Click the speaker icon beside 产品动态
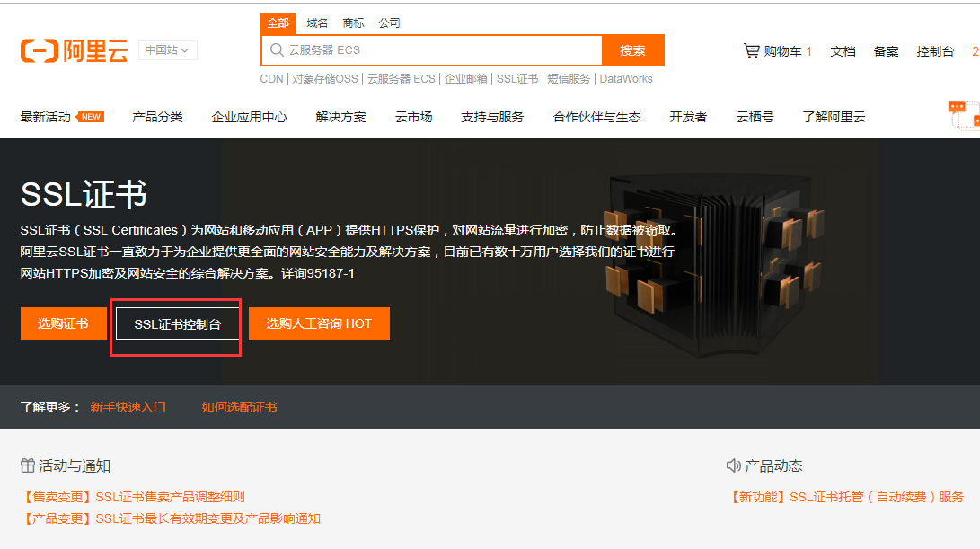 coord(733,465)
